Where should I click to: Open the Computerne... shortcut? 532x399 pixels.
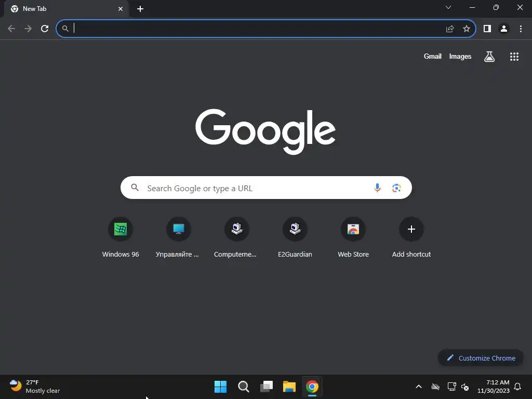[x=236, y=237]
